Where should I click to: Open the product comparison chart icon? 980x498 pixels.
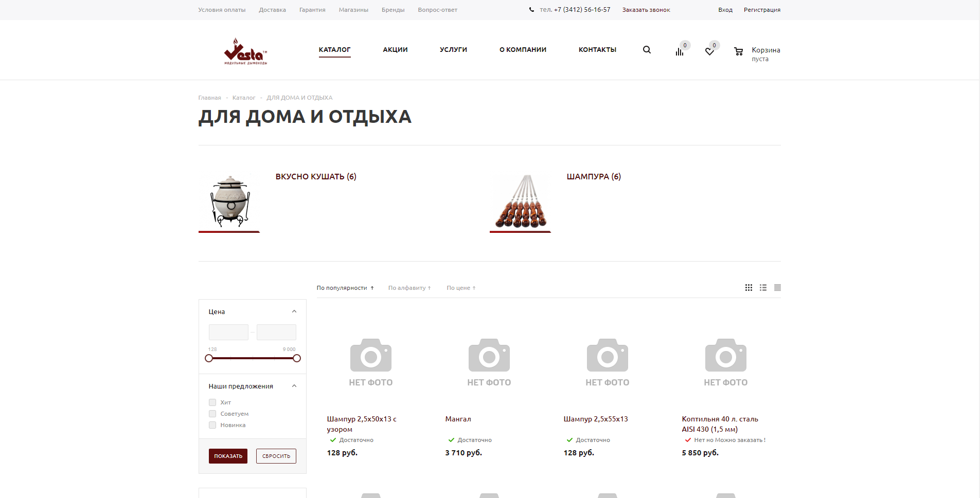pos(680,51)
